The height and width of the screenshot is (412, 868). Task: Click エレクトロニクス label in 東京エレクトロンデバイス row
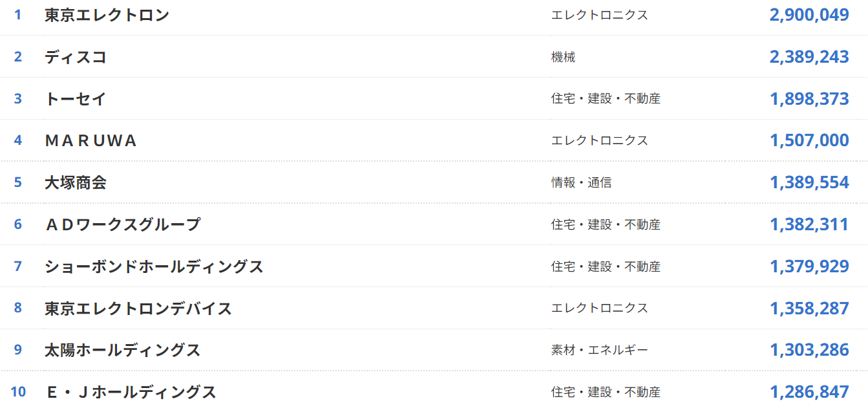pyautogui.click(x=599, y=309)
